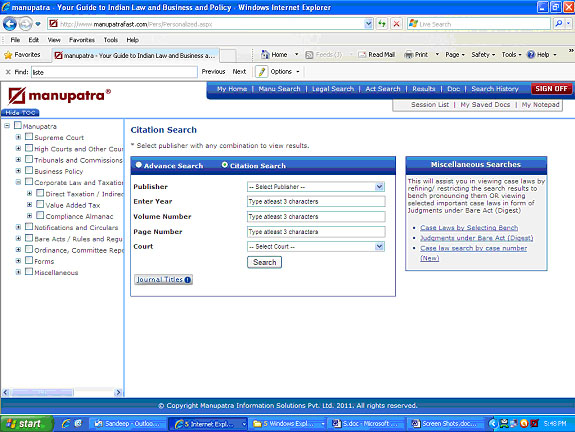Expand the Notifications and Circulars node
The width and height of the screenshot is (575, 432).
(18, 227)
